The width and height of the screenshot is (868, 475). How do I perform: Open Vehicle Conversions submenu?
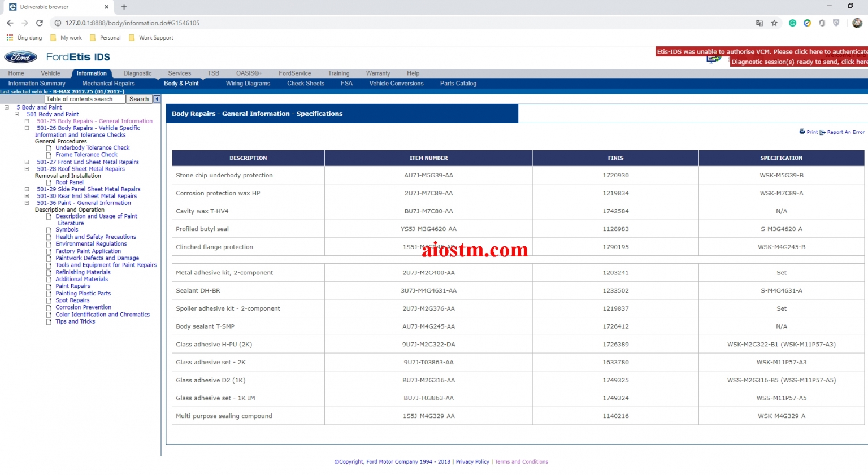[396, 84]
